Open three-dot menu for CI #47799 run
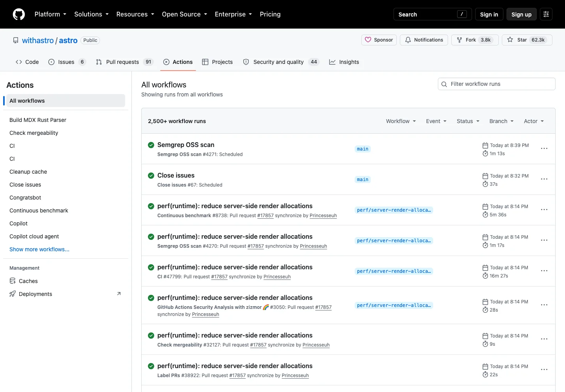 click(544, 271)
